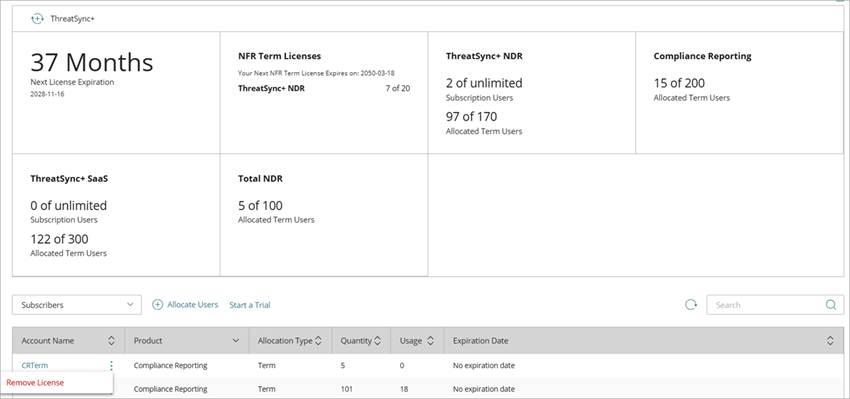The height and width of the screenshot is (399, 850).
Task: Click the plus icon beside Allocate Users
Action: pos(157,305)
